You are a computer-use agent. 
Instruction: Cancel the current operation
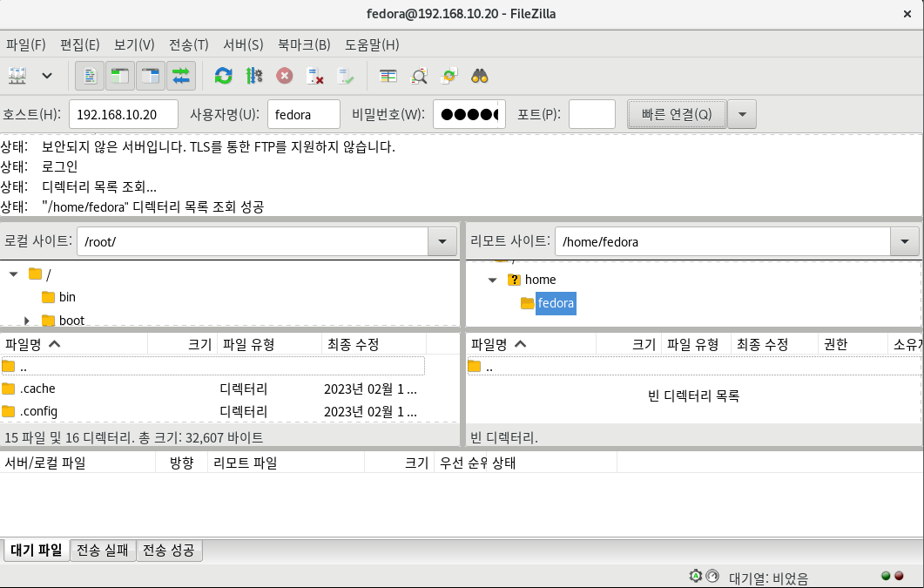tap(285, 76)
